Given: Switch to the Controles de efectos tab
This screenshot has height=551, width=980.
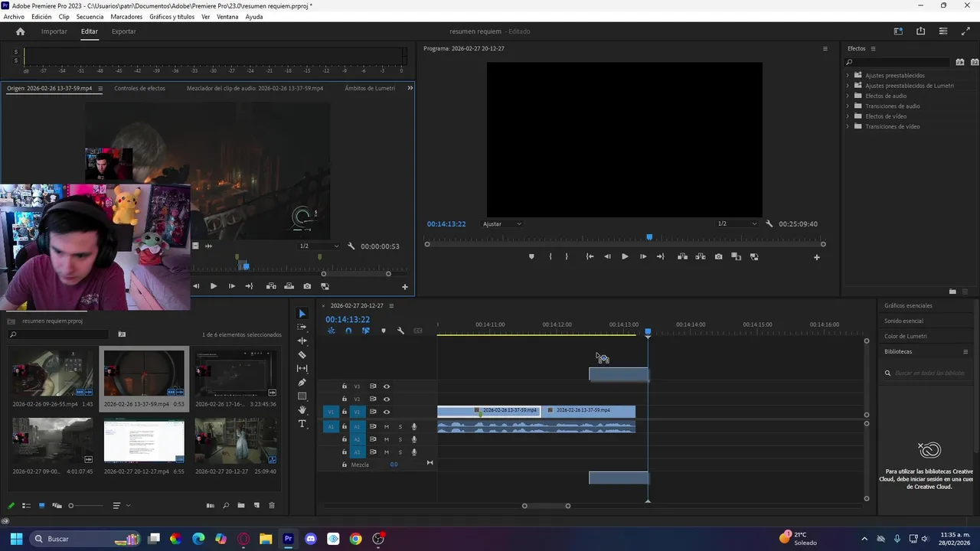Looking at the screenshot, I should [139, 88].
